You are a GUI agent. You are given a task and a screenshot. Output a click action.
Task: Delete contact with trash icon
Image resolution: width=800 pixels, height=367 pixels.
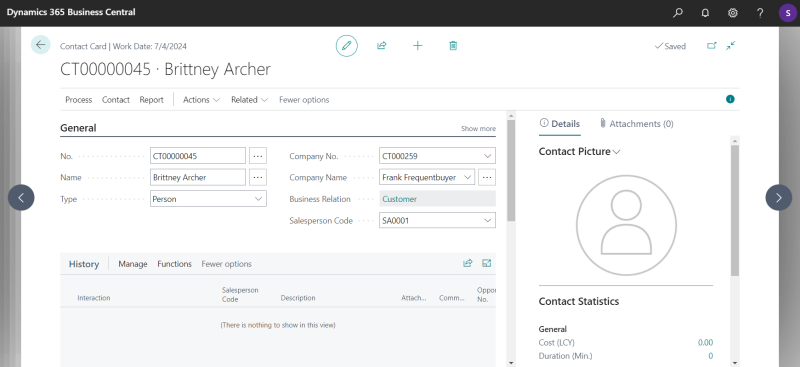point(453,46)
